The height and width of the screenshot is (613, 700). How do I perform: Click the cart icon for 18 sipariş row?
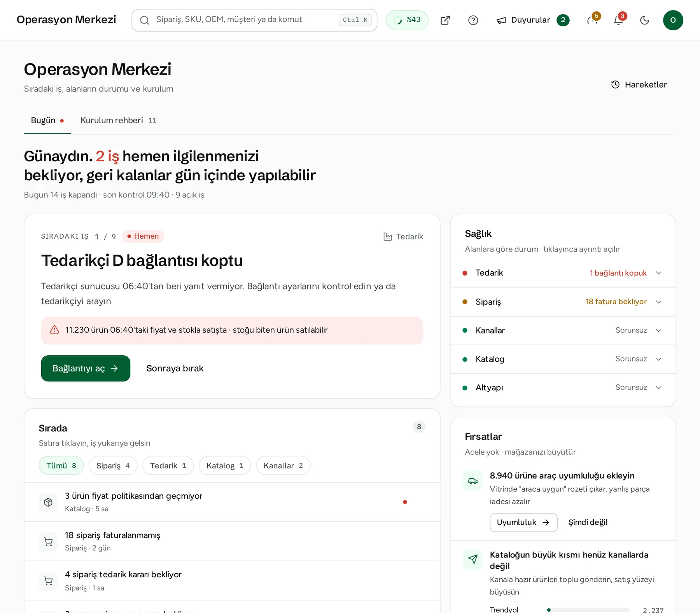pyautogui.click(x=48, y=541)
